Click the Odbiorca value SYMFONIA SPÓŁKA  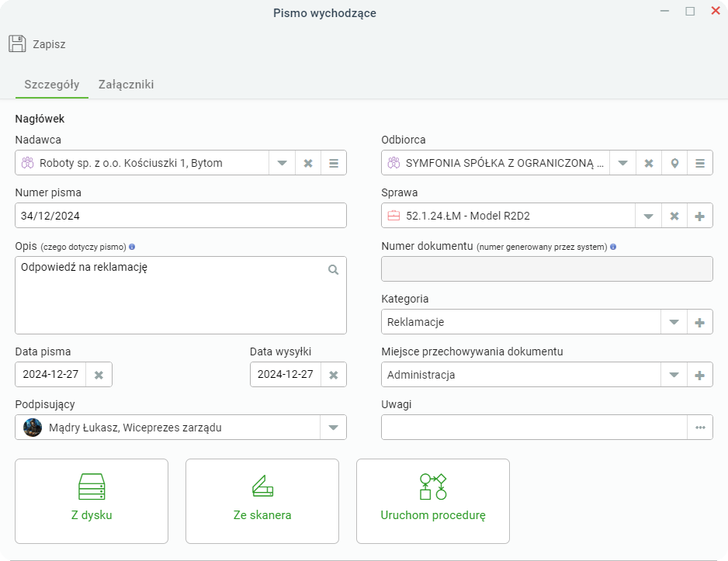(x=504, y=163)
